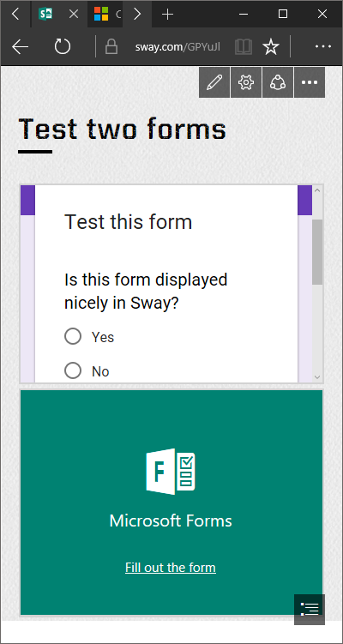Screen dimensions: 343x644
Task: Switch to the Microsoft logo tab
Action: [105, 15]
